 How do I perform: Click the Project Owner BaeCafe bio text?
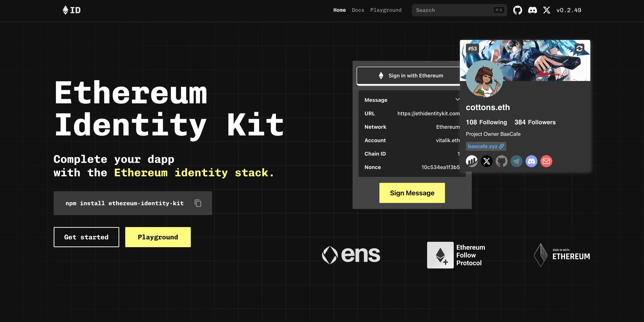coord(493,134)
